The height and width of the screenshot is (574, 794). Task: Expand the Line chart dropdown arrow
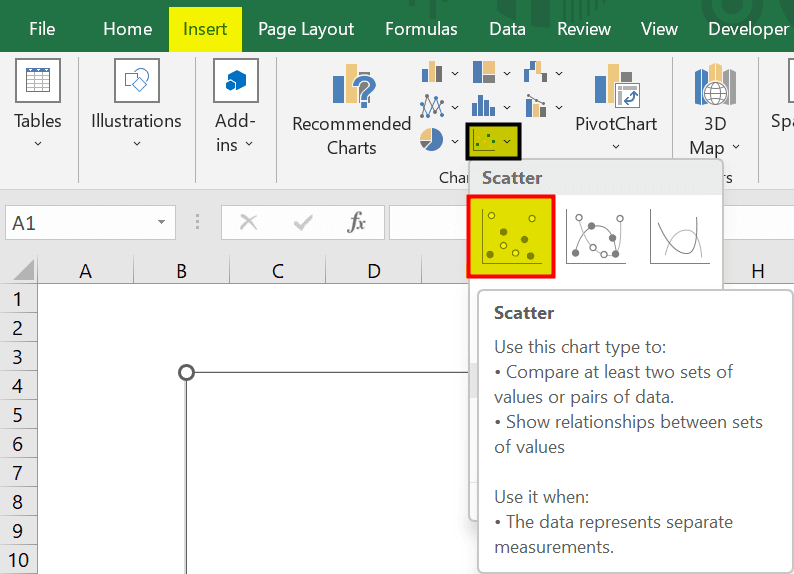point(455,107)
